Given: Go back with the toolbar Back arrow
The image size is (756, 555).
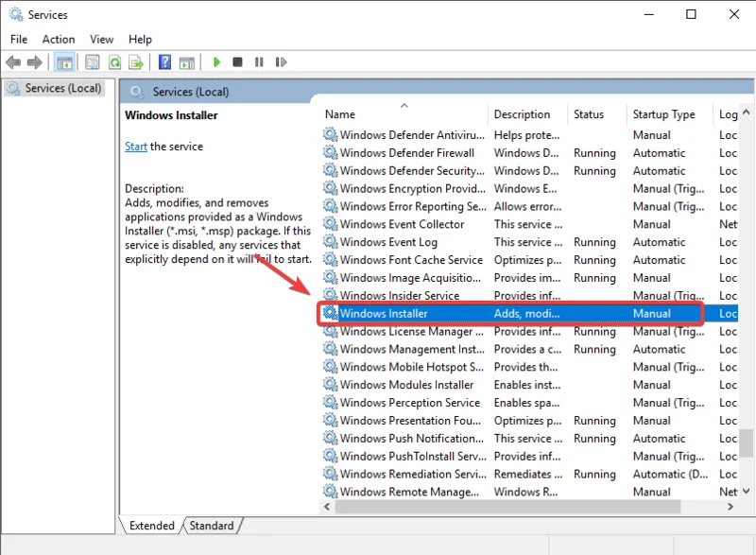Looking at the screenshot, I should coord(13,62).
